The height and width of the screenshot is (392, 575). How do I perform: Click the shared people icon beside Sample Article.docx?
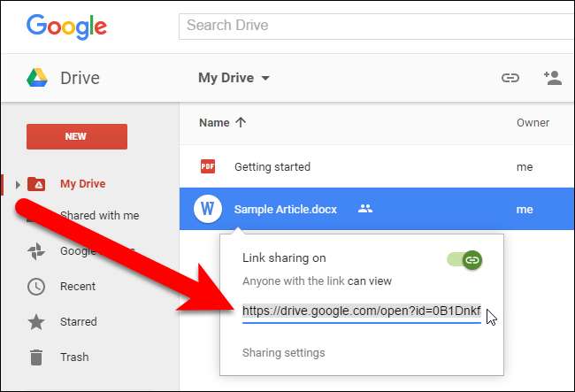point(364,209)
